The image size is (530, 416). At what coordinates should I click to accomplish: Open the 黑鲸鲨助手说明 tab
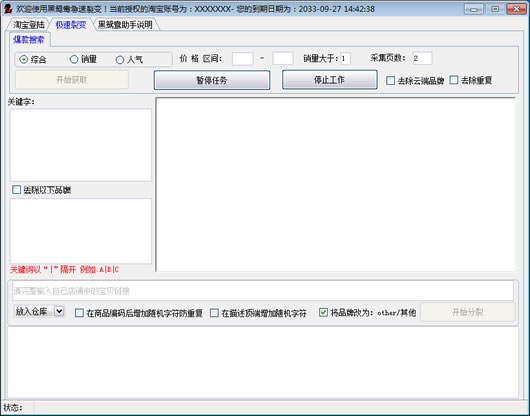(125, 25)
